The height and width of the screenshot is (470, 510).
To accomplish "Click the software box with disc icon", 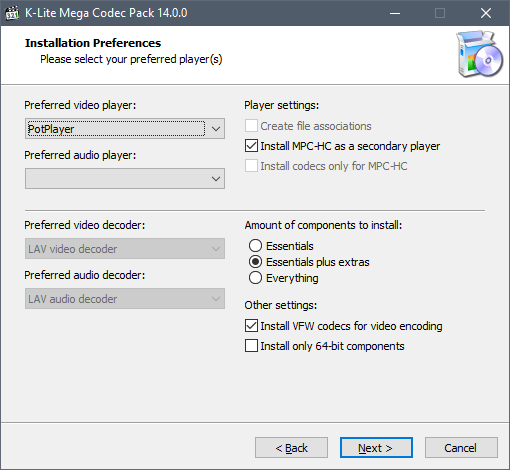I will [480, 54].
